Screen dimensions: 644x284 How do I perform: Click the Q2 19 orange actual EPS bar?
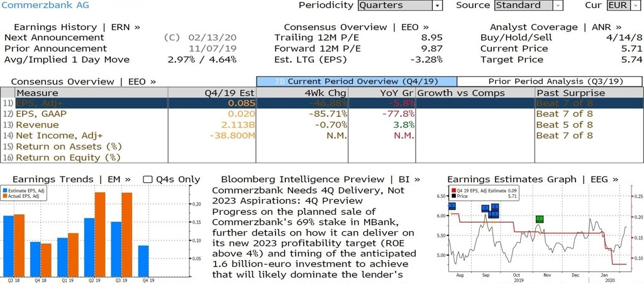pyautogui.click(x=100, y=234)
